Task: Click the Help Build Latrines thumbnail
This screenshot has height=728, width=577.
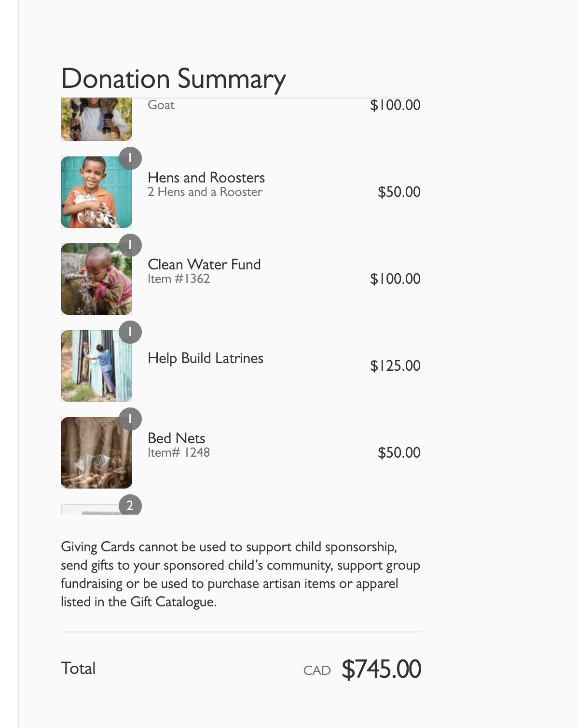Action: pos(96,366)
